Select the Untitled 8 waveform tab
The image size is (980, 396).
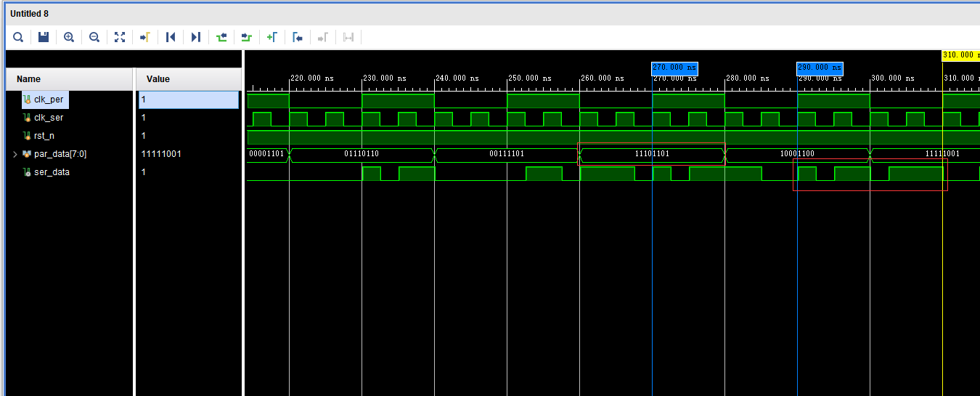[x=30, y=13]
